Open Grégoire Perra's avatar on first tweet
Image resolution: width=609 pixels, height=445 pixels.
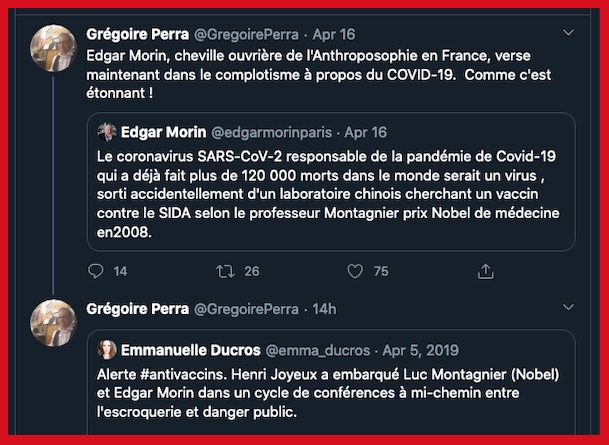pos(54,48)
